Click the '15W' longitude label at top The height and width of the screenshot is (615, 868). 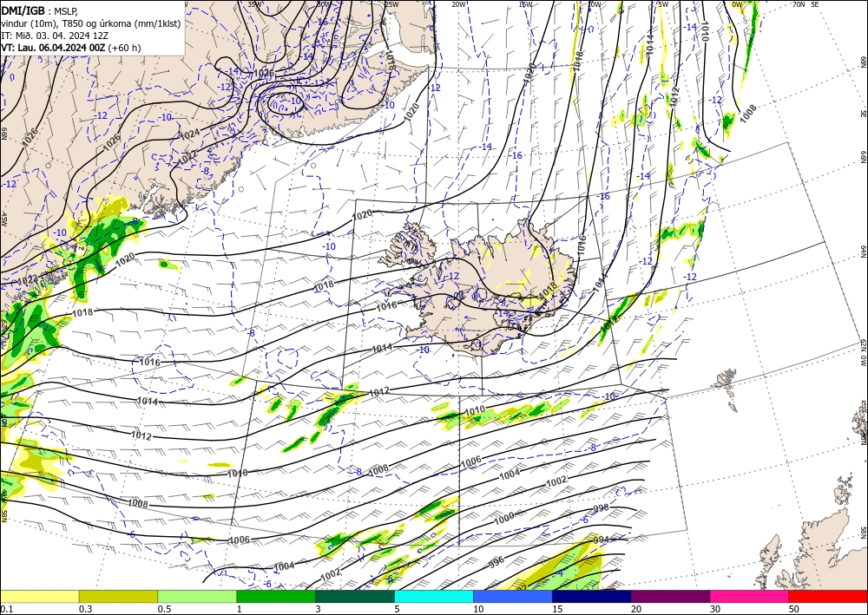pyautogui.click(x=525, y=4)
